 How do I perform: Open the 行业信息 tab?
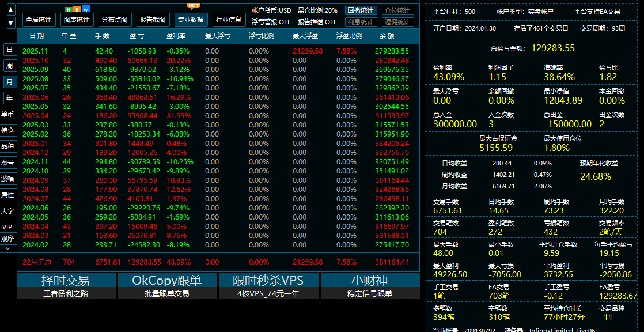(229, 20)
